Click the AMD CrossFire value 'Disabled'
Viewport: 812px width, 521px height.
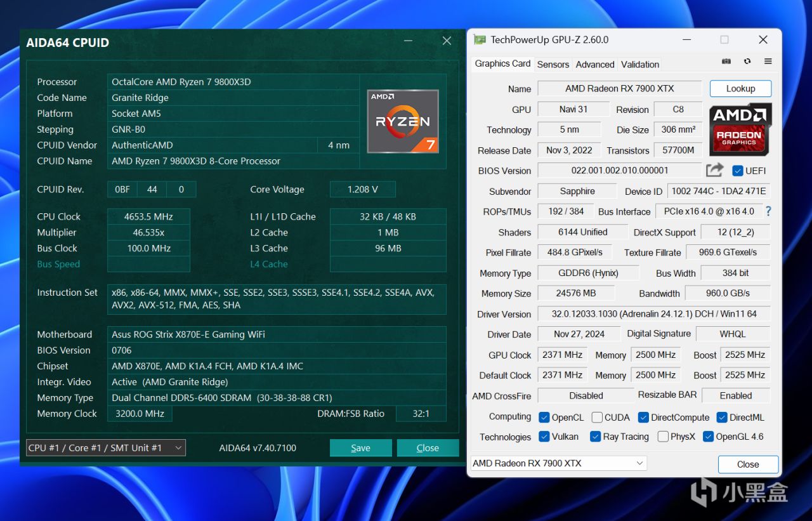[586, 395]
